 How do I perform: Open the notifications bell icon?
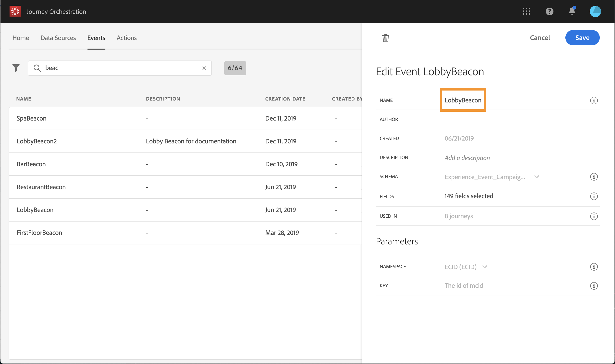[572, 11]
